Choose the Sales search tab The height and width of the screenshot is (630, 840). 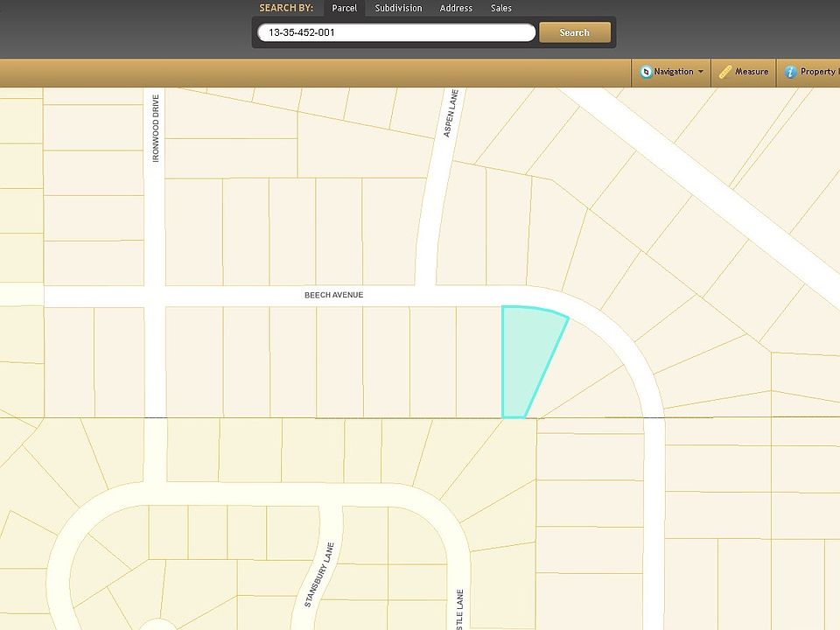pyautogui.click(x=500, y=8)
